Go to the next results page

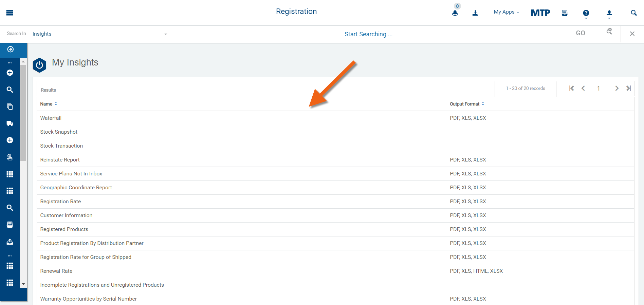click(617, 88)
